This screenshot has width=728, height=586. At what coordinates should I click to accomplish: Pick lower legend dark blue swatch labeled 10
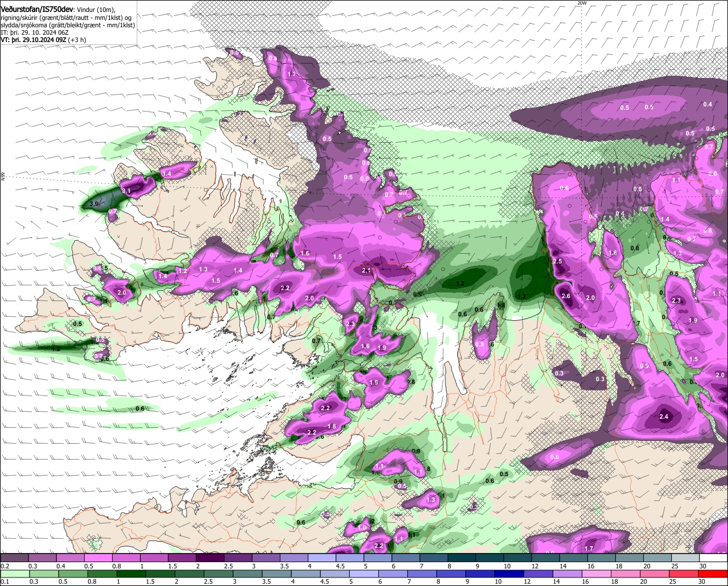[511, 573]
